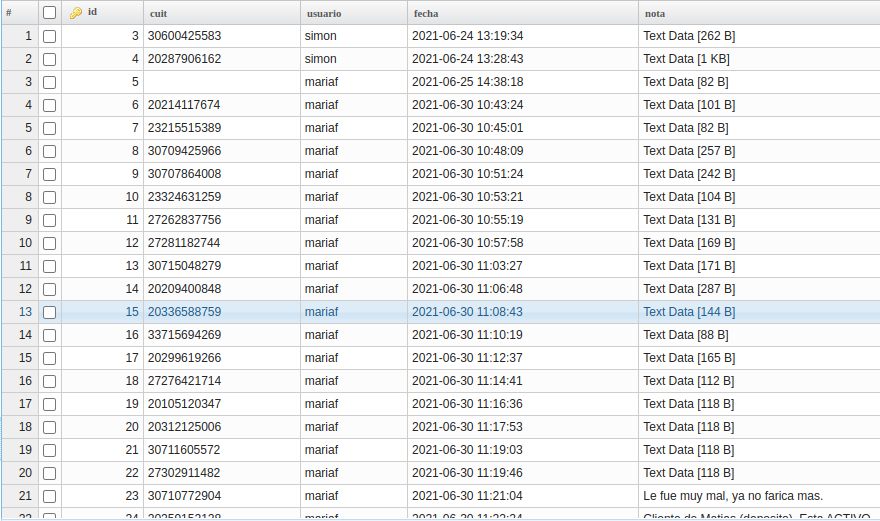Click the primary key icon beside id
Image resolution: width=880 pixels, height=521 pixels.
[x=75, y=13]
